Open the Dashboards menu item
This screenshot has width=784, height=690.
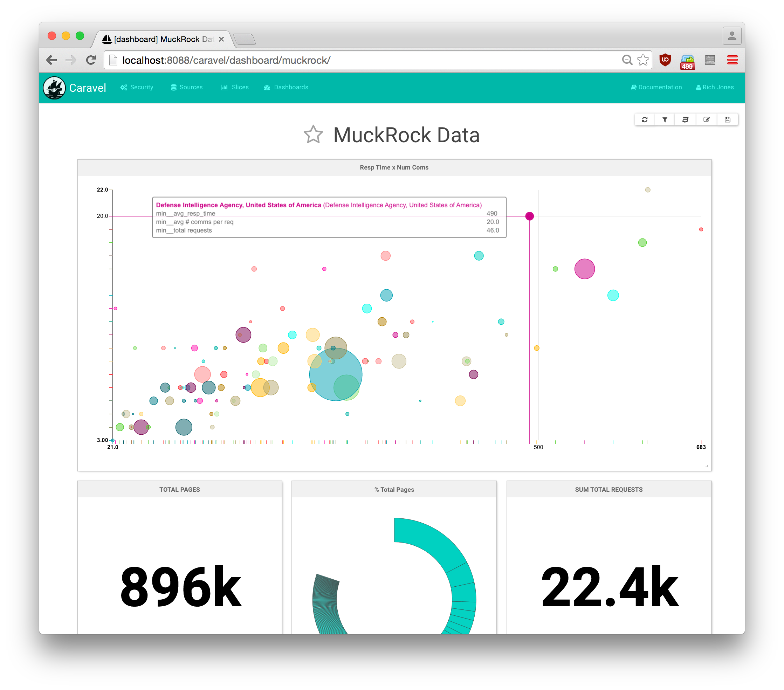click(286, 88)
